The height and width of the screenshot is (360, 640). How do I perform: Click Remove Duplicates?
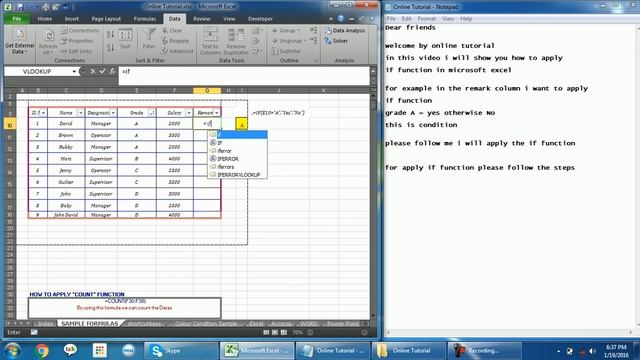click(x=236, y=41)
